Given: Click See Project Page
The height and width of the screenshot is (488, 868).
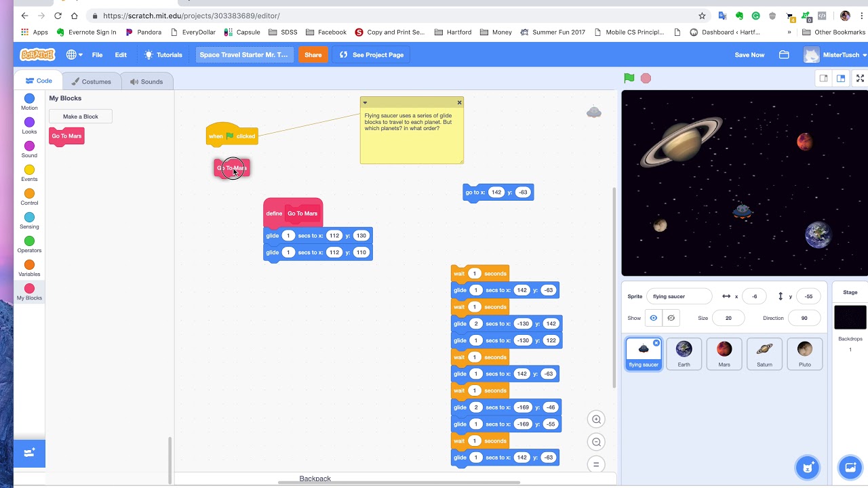Looking at the screenshot, I should [372, 55].
